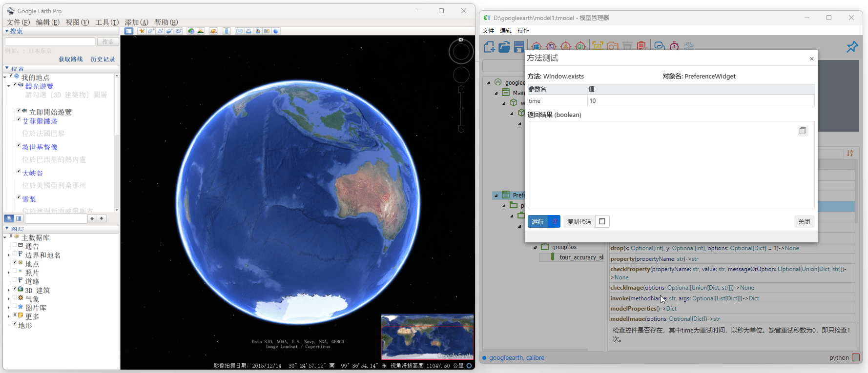Click the zoom slider in Earth view
Viewport: 868px width, 373px height.
click(x=461, y=109)
